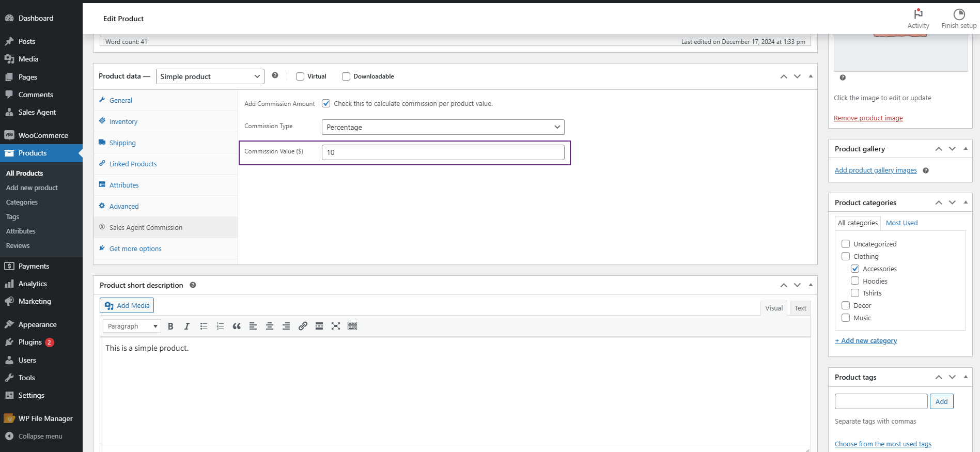This screenshot has width=980, height=452.
Task: Toggle bold formatting in short description
Action: tap(170, 326)
